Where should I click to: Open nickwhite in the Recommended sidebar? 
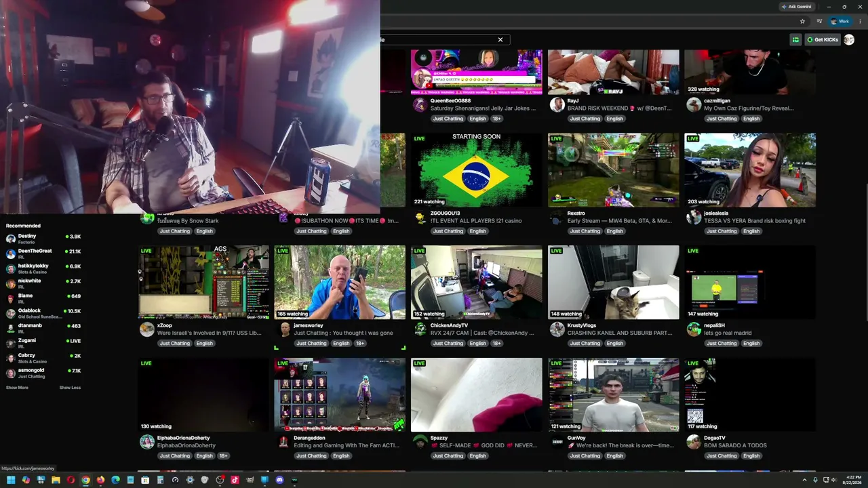pyautogui.click(x=43, y=283)
